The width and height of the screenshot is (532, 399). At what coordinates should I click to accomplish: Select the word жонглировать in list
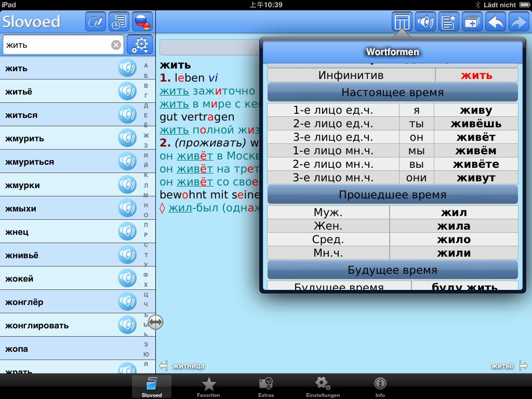pos(37,326)
